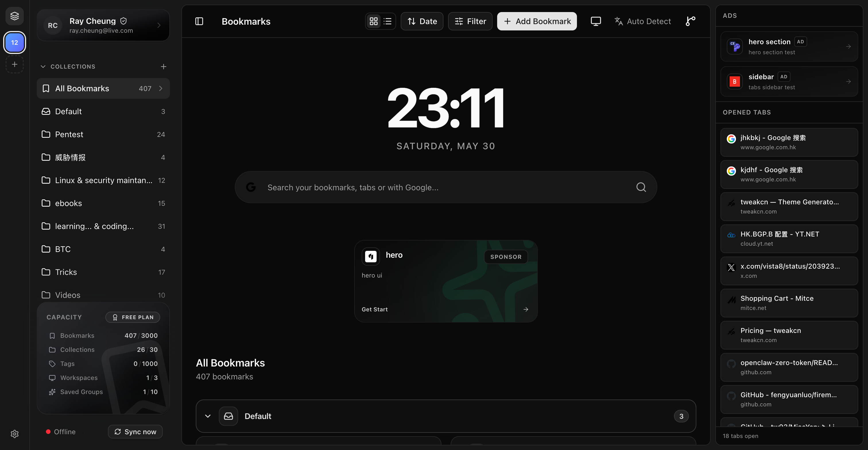Image resolution: width=868 pixels, height=450 pixels.
Task: Click arrow on sidebar ad
Action: click(x=848, y=82)
